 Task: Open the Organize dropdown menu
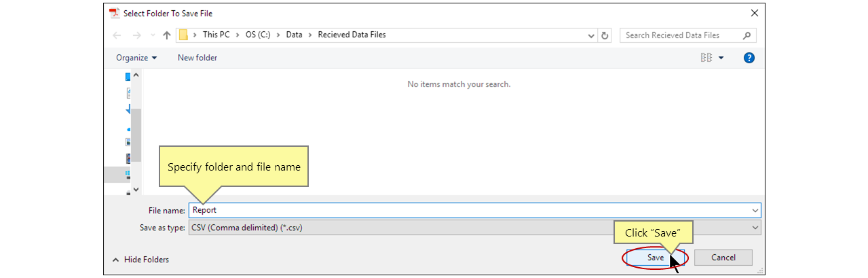[136, 58]
